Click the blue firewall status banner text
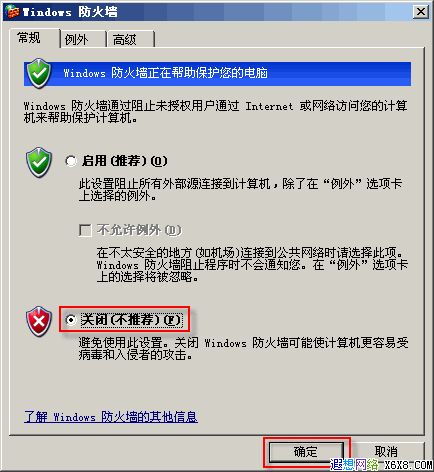The image size is (434, 472). pyautogui.click(x=166, y=73)
